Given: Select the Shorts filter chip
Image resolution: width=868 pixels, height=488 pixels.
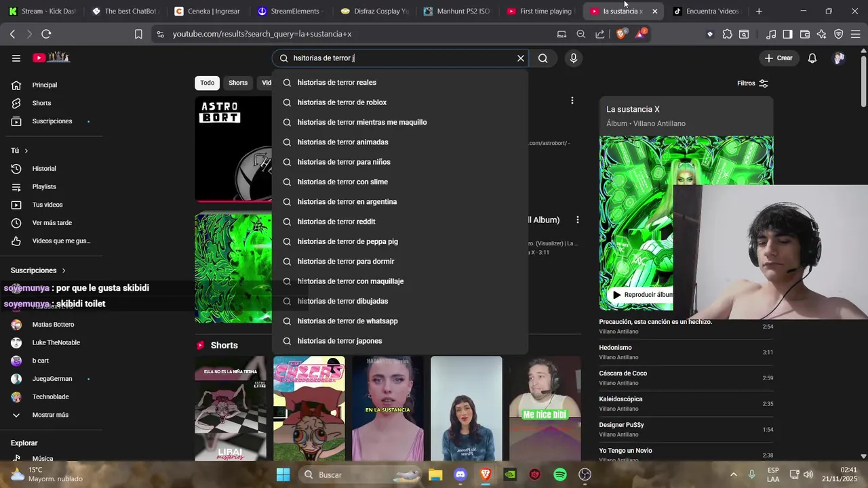Looking at the screenshot, I should point(238,83).
